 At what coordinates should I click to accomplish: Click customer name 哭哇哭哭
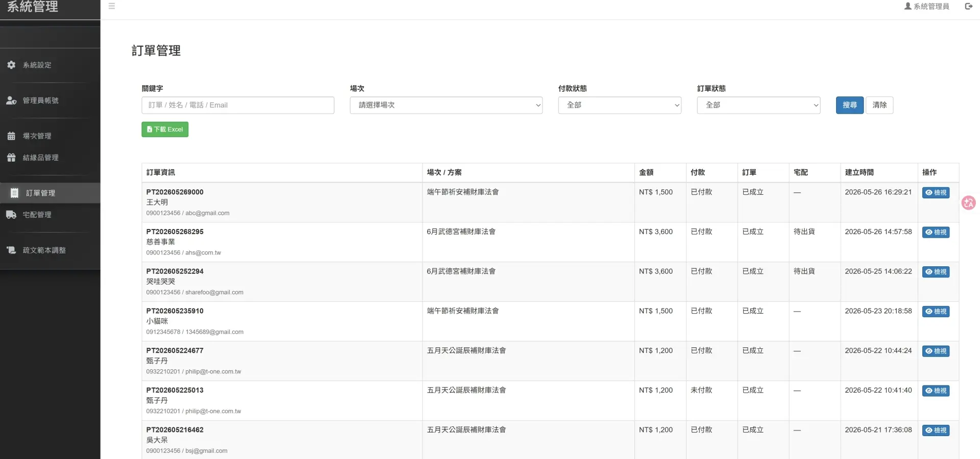click(x=160, y=282)
